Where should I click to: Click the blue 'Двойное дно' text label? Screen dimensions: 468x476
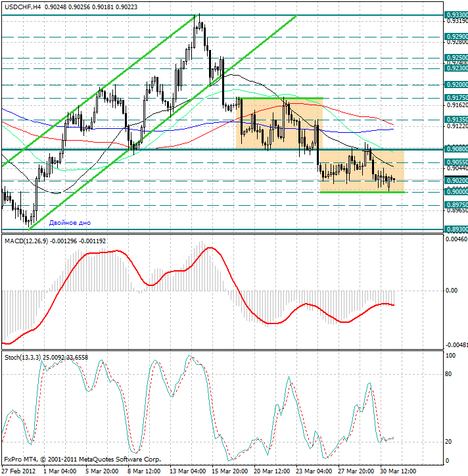click(x=70, y=223)
